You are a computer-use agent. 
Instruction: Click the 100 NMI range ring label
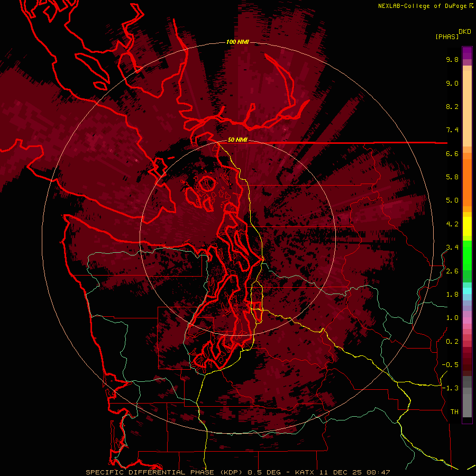pos(237,42)
